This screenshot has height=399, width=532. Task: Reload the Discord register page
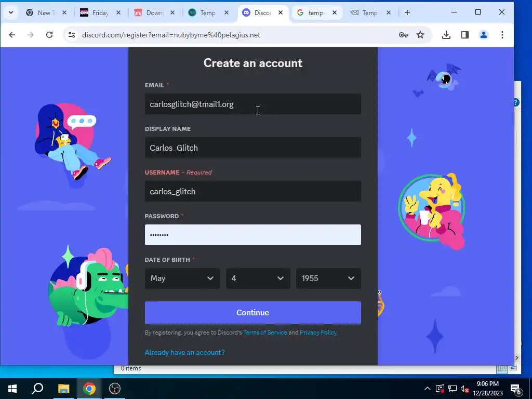pyautogui.click(x=49, y=35)
